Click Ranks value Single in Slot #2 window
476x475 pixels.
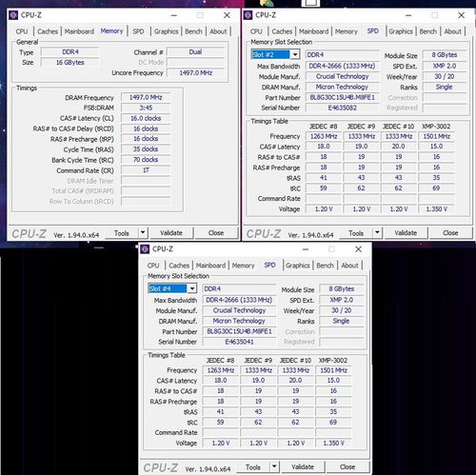[445, 87]
